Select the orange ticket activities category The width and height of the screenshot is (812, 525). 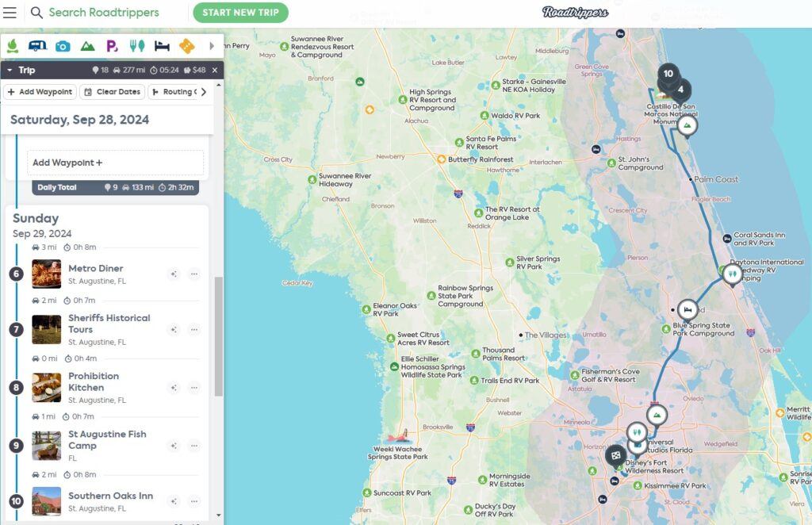187,46
